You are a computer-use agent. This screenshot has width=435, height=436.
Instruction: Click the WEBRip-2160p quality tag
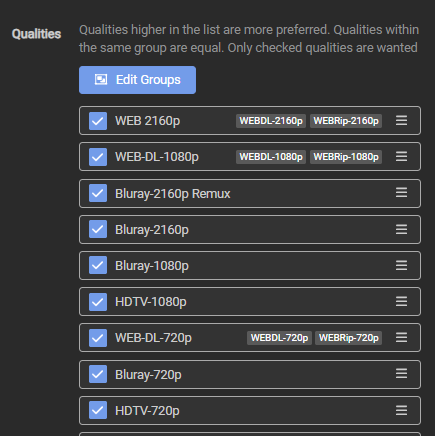coord(346,121)
